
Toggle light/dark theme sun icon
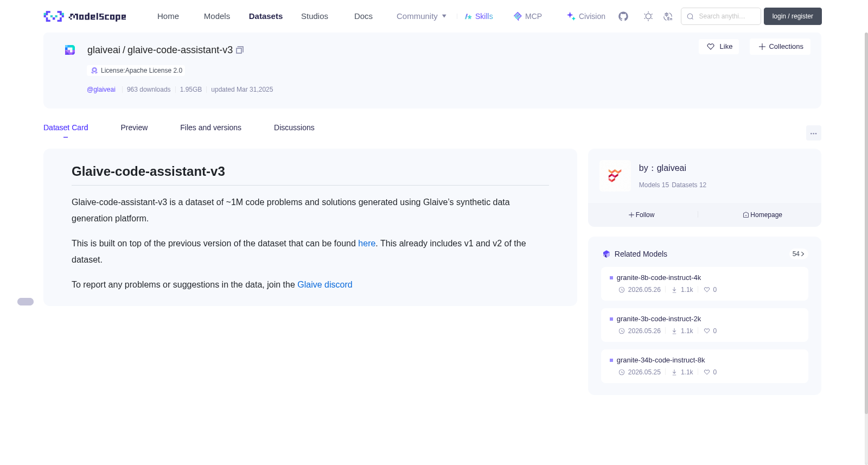[x=648, y=16]
